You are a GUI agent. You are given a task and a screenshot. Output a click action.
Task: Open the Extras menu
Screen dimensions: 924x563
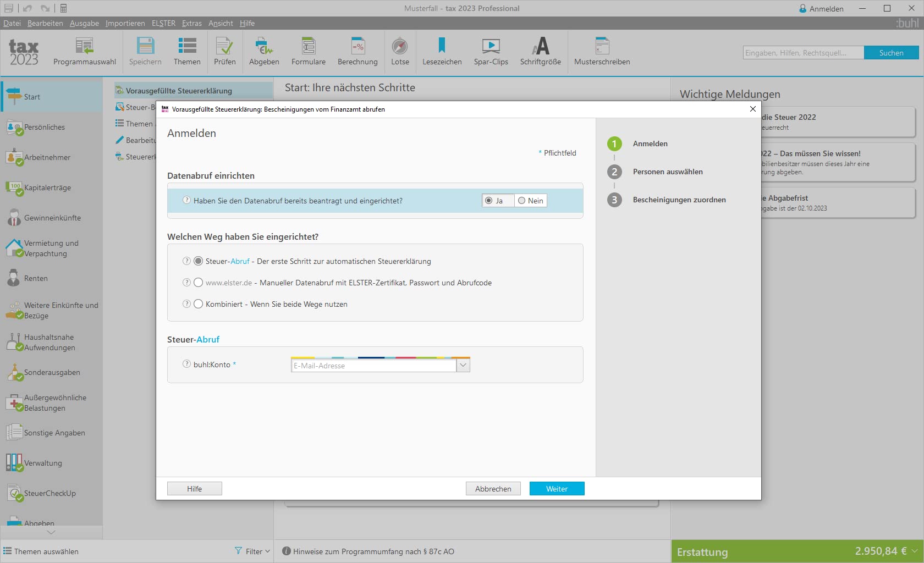[x=192, y=23]
